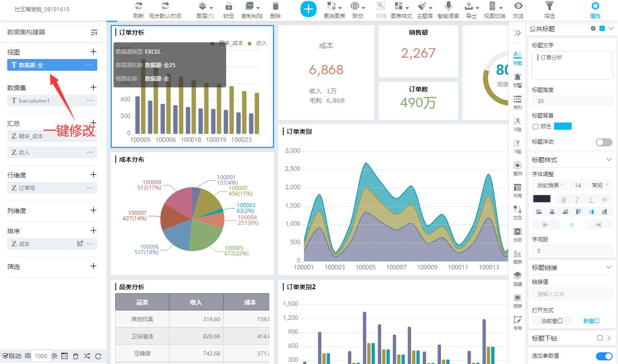Open the 微软雅黑 font dropdown
618x364 pixels.
pos(550,185)
